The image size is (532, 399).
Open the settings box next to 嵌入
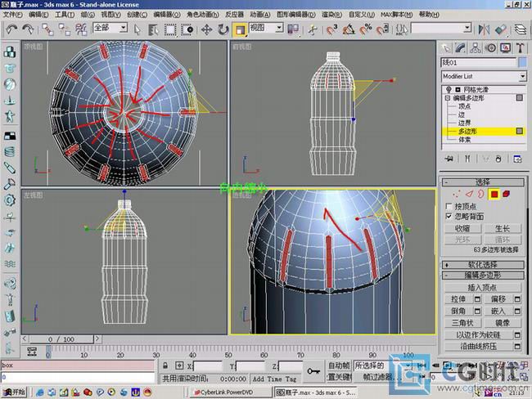[517, 311]
